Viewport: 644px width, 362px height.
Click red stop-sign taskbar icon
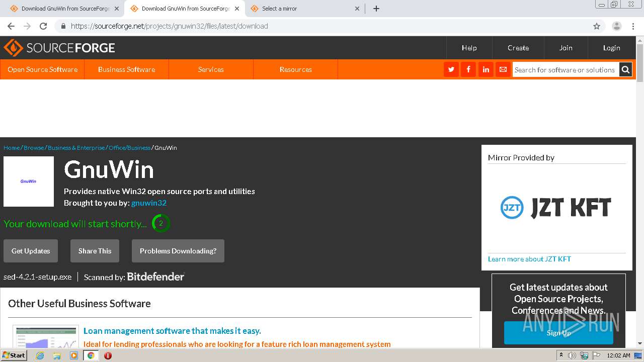pos(108,355)
